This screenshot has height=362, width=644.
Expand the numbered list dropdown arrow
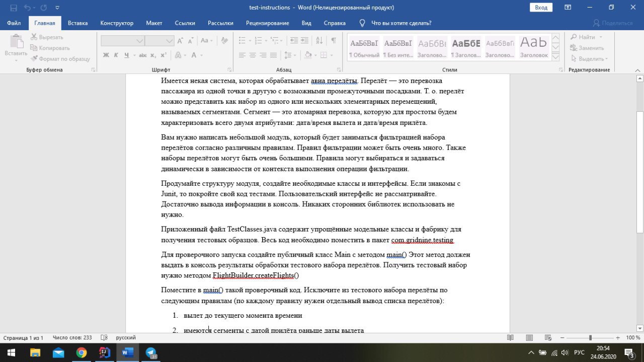tap(266, 41)
